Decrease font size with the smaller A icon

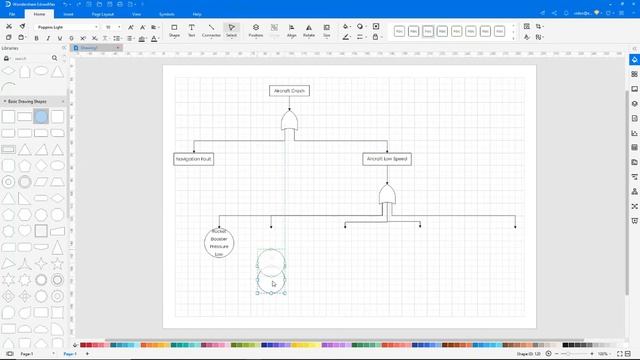pos(142,27)
